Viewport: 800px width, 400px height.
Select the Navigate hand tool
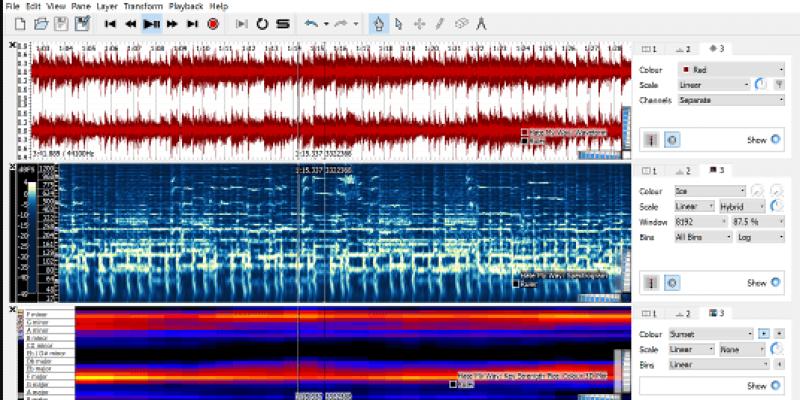[379, 23]
